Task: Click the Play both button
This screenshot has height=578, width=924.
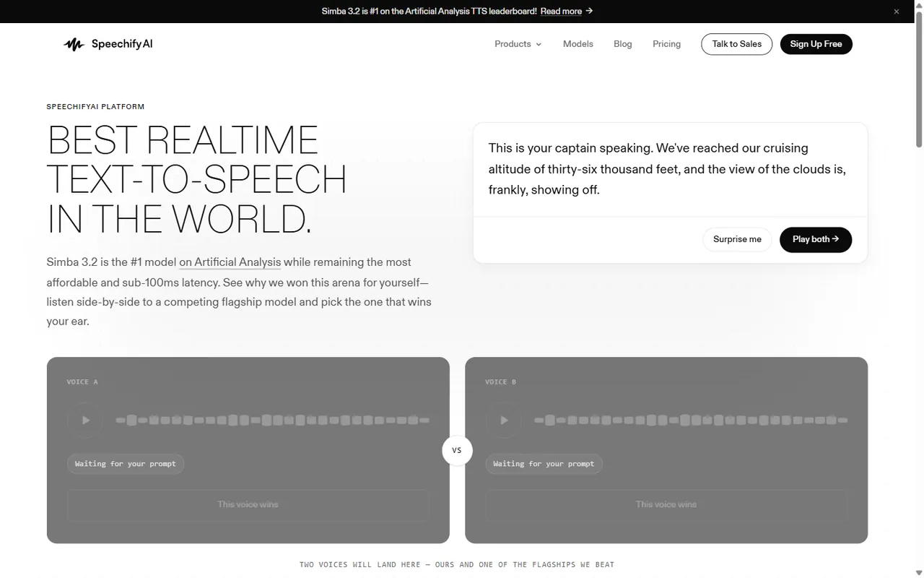Action: pyautogui.click(x=816, y=239)
